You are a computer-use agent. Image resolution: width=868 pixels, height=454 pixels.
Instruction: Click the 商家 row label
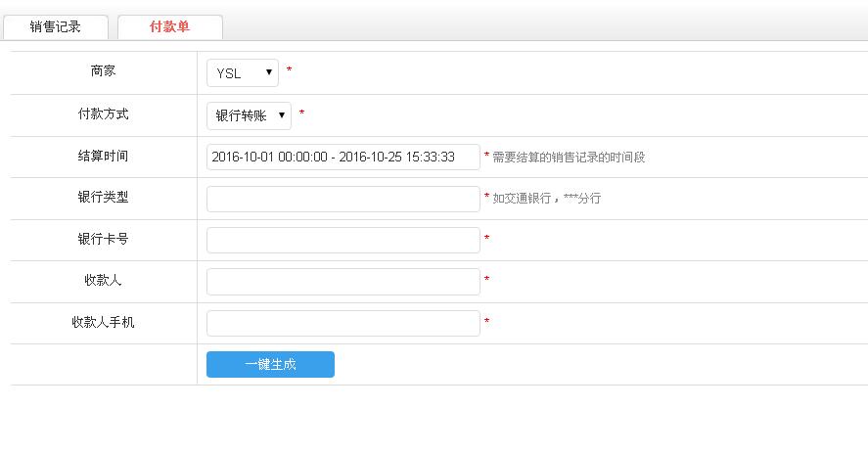tap(103, 71)
